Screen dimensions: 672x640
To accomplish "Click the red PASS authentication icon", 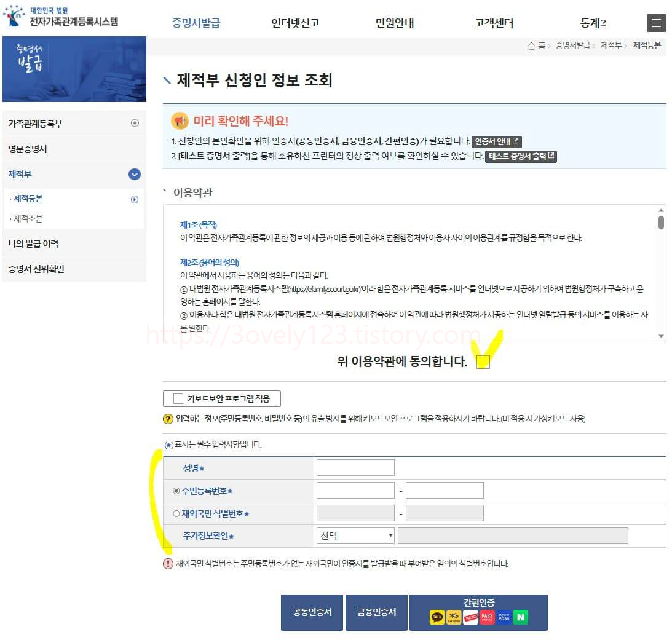I will tap(487, 617).
